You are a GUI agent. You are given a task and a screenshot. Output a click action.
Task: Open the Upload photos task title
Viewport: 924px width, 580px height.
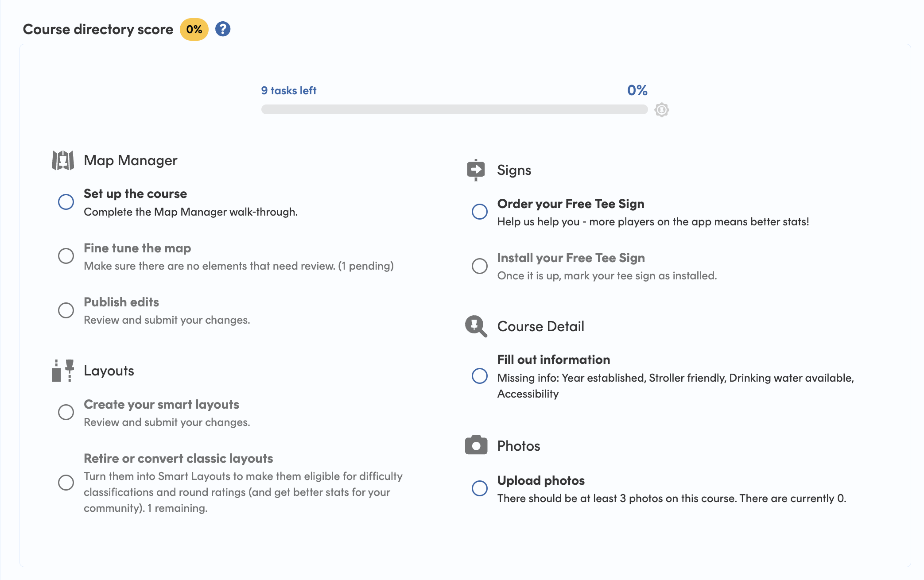click(541, 480)
